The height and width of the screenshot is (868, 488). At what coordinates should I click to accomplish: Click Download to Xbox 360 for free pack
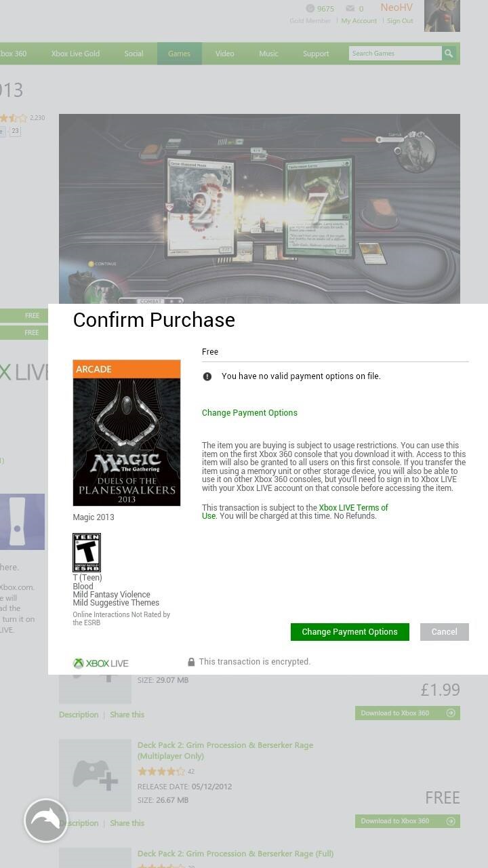(407, 821)
